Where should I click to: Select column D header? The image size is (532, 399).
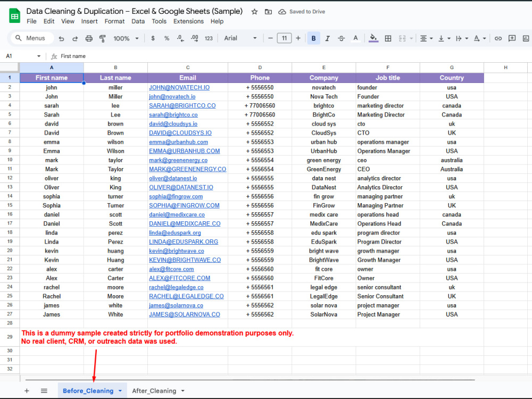[x=260, y=68]
